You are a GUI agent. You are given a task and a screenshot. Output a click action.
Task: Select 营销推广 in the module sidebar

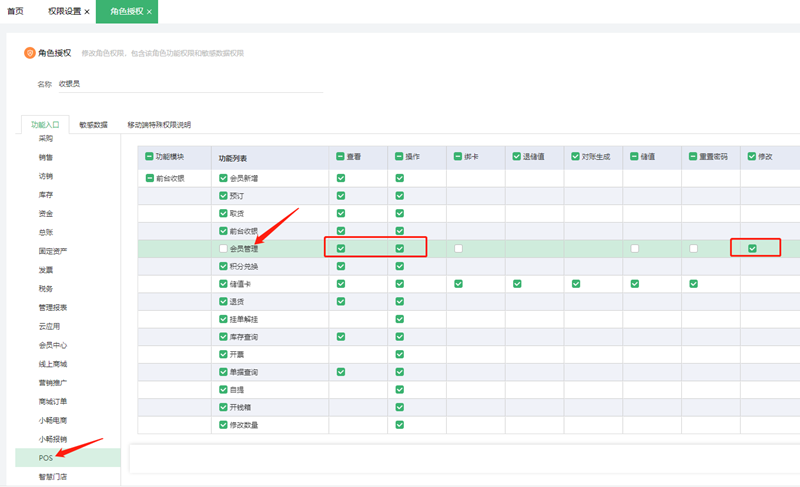[x=53, y=382]
